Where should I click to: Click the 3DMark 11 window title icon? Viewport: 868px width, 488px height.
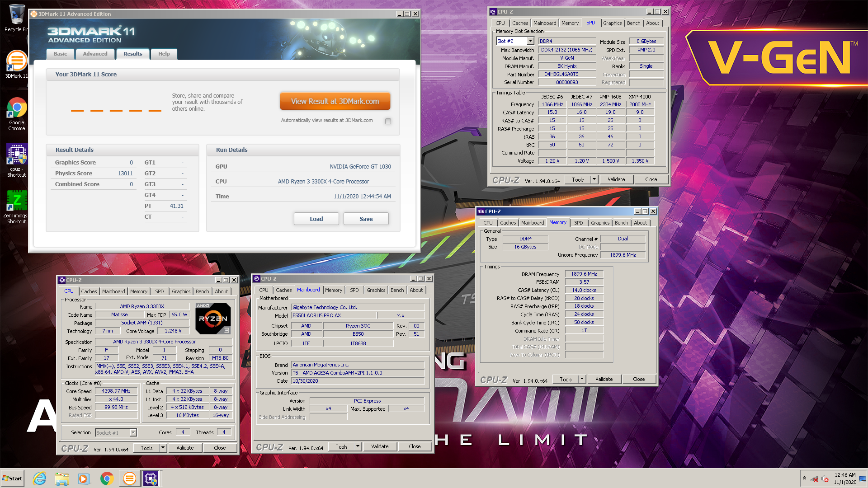click(34, 14)
